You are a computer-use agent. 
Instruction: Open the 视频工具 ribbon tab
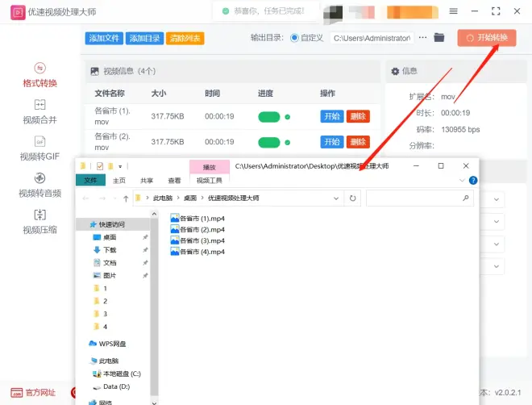pos(210,181)
